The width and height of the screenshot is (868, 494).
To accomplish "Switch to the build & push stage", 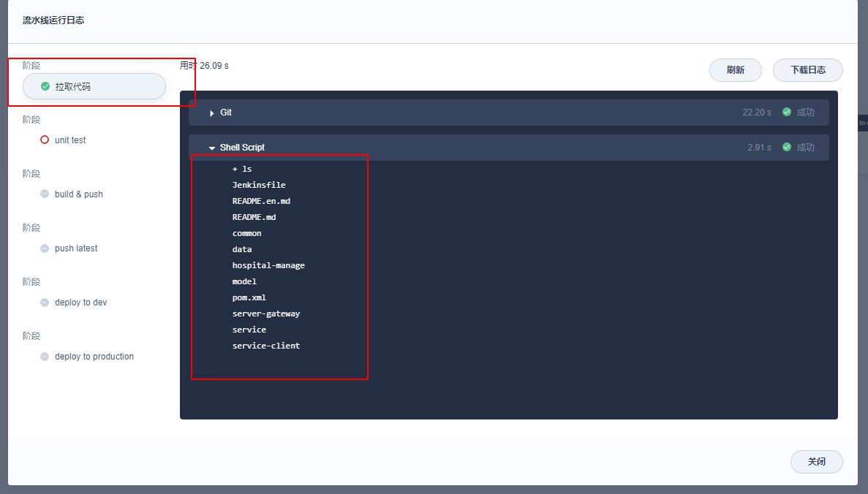I will [79, 194].
